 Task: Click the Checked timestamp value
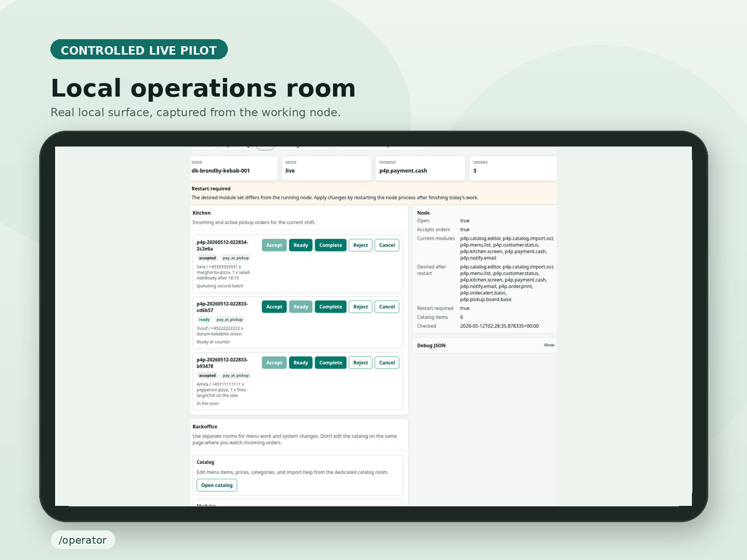(500, 326)
